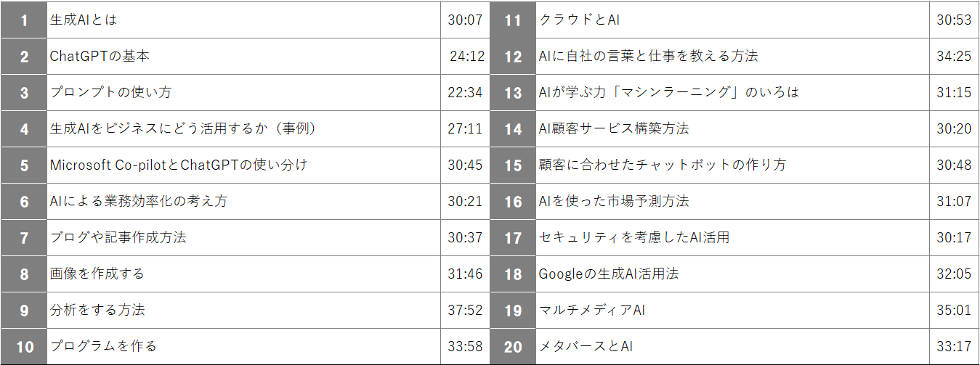
Task: Open the クラウドとAI lesson
Action: (579, 20)
